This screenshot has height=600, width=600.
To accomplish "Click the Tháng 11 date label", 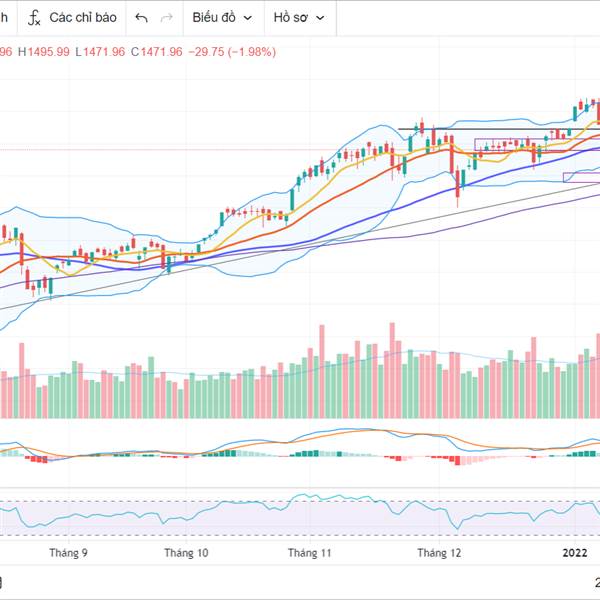I will 309,553.
